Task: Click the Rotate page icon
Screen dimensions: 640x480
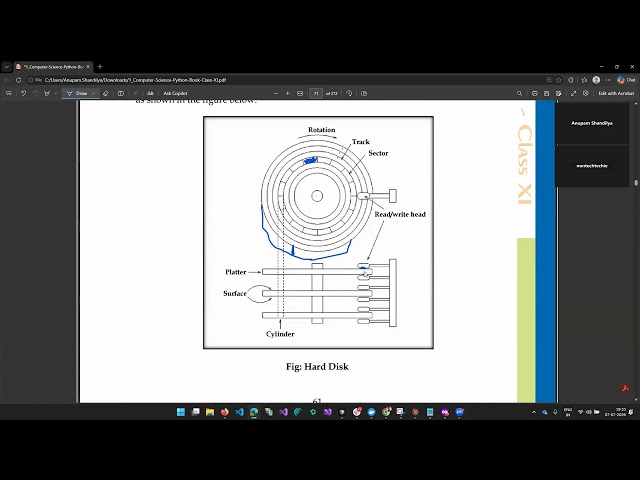Action: (349, 93)
